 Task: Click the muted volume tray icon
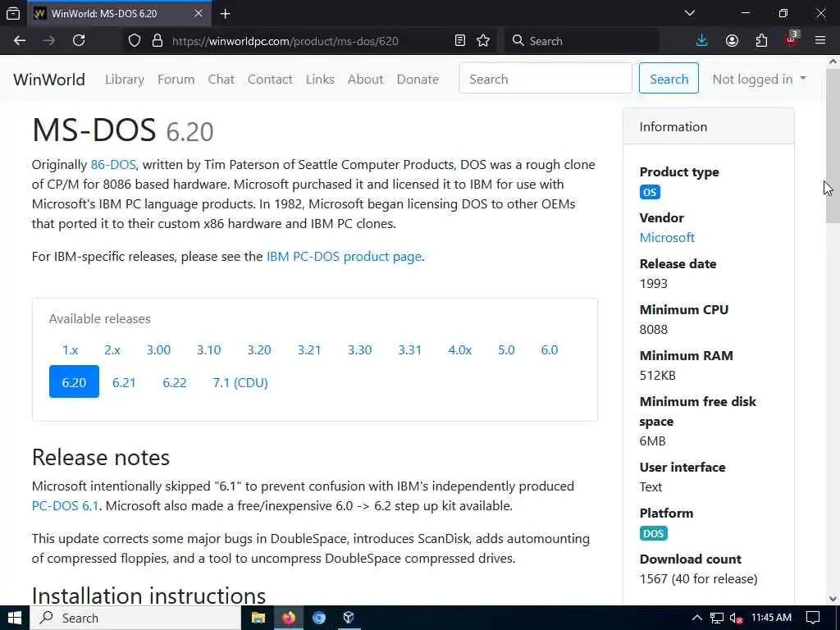(x=736, y=619)
